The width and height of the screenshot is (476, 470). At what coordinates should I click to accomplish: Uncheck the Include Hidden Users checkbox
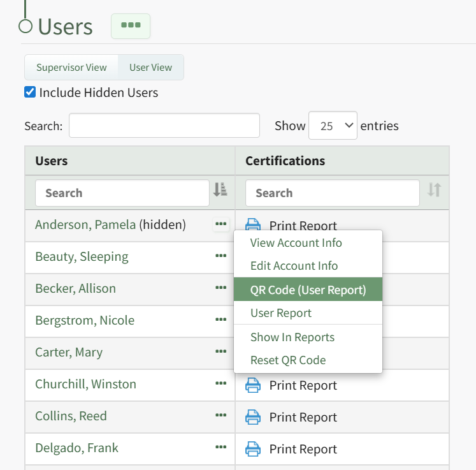(x=30, y=92)
